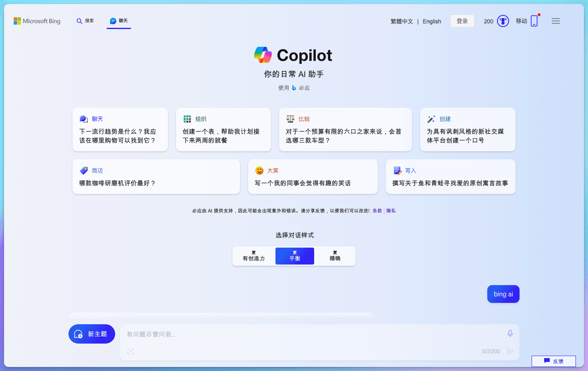Open the 搜索 search tab

tap(85, 21)
